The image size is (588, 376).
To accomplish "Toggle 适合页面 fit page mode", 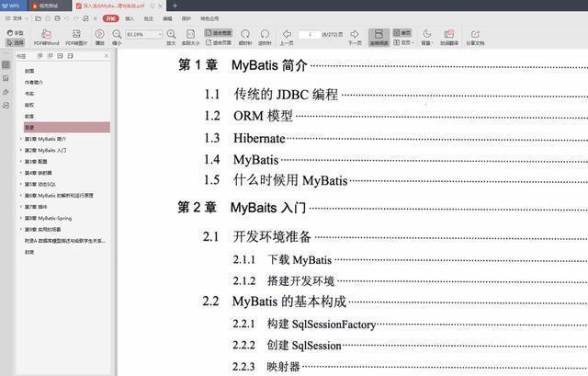I will pos(219,43).
